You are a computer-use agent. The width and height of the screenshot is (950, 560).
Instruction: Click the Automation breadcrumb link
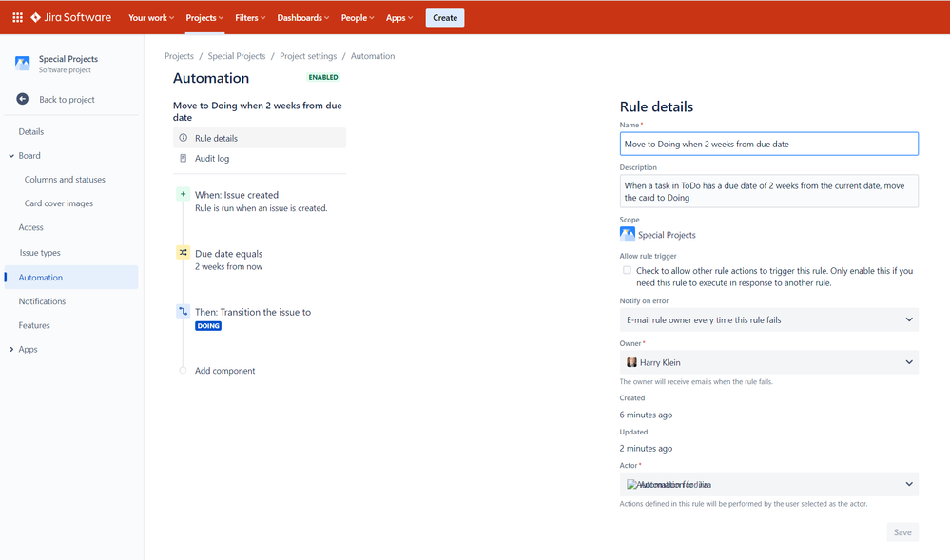(x=373, y=56)
